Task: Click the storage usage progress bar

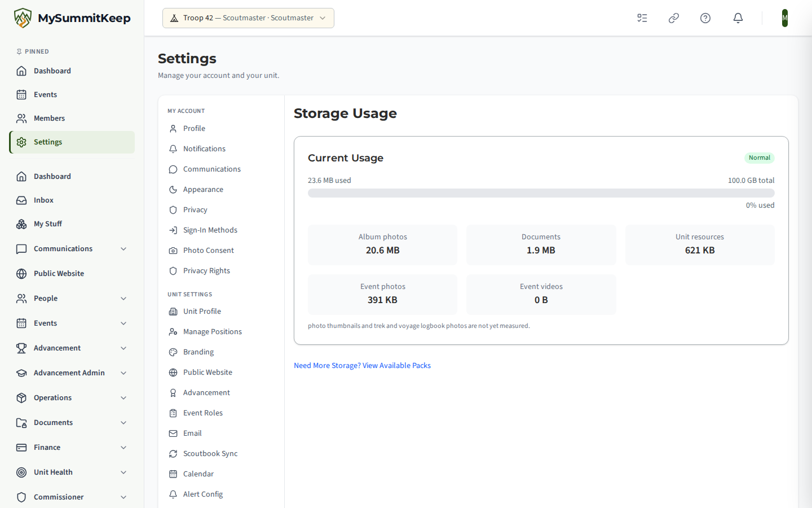Action: pos(541,193)
